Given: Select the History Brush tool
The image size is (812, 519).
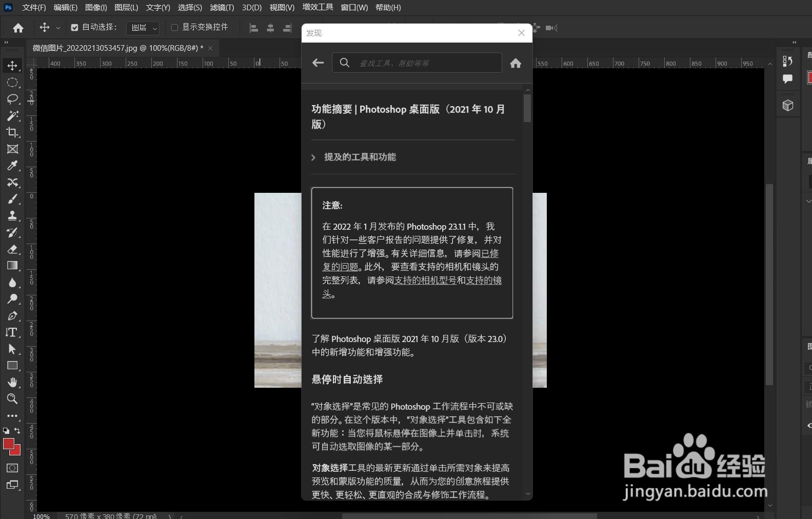Looking at the screenshot, I should tap(12, 232).
